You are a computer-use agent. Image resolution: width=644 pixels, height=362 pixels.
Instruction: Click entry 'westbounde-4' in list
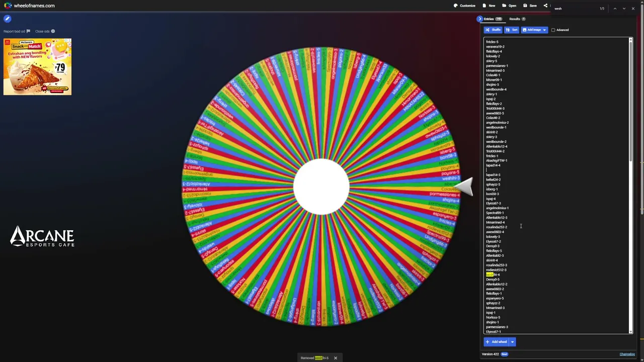496,89
